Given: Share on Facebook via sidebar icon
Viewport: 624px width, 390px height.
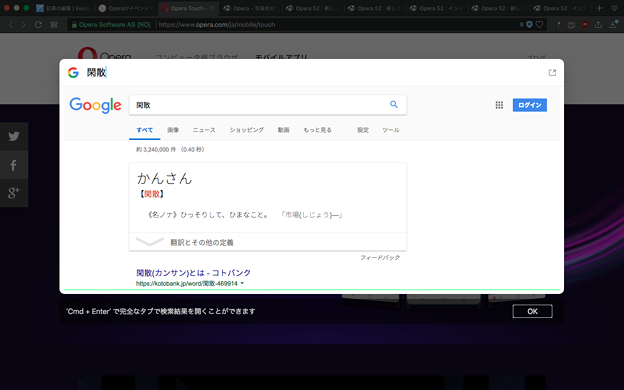Looking at the screenshot, I should (14, 165).
